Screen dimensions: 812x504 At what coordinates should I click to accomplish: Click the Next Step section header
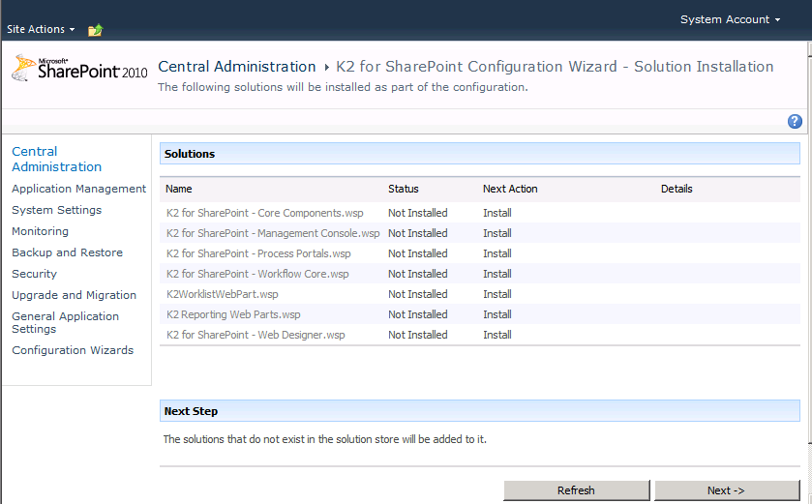click(x=479, y=411)
